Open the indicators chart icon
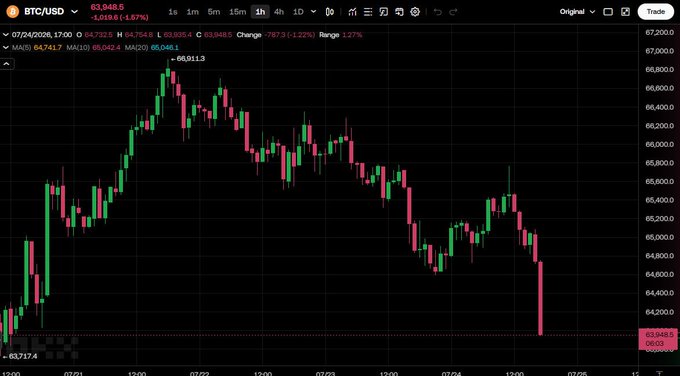 click(352, 12)
